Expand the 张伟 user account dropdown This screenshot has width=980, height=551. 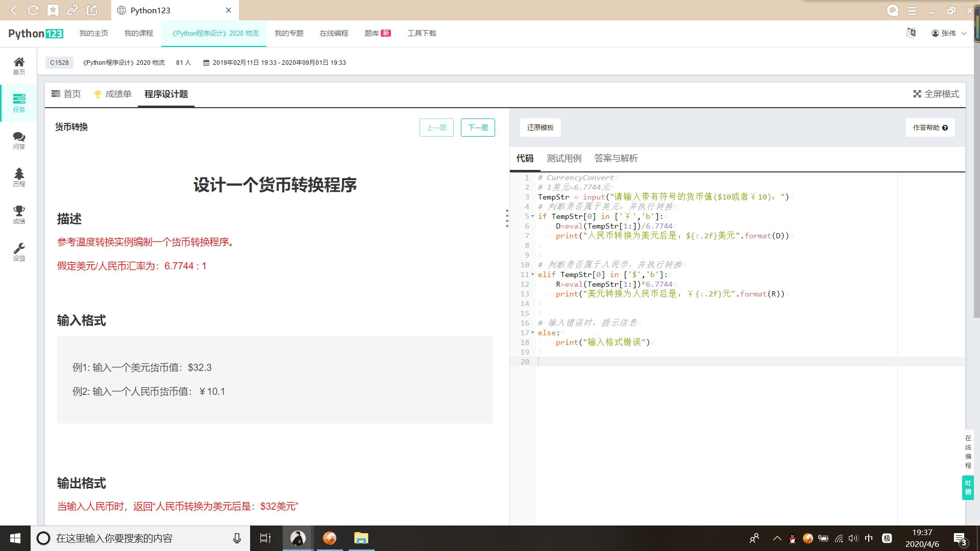(x=949, y=33)
